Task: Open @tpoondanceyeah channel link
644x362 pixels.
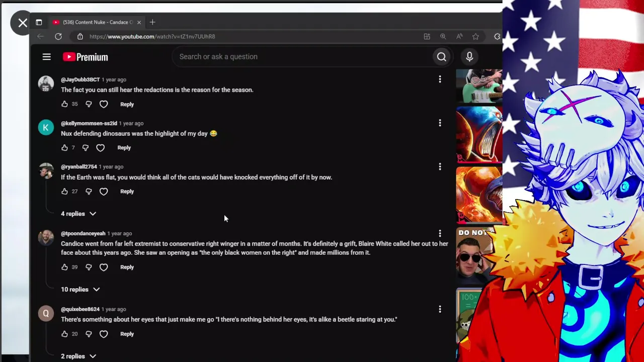Action: coord(83,233)
